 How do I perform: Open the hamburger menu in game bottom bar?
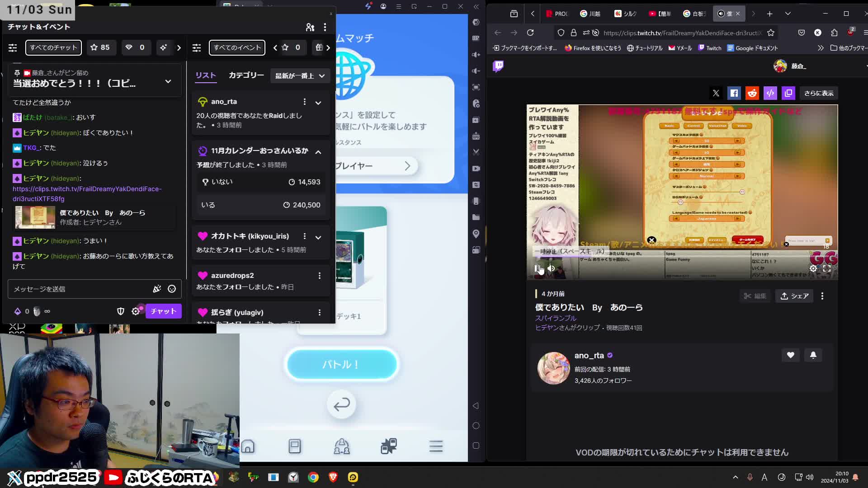click(436, 446)
